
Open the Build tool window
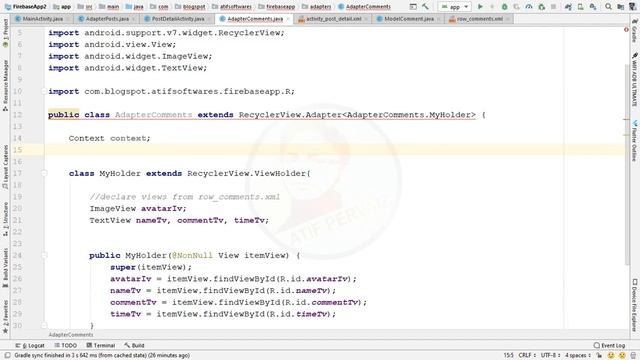[x=135, y=345]
